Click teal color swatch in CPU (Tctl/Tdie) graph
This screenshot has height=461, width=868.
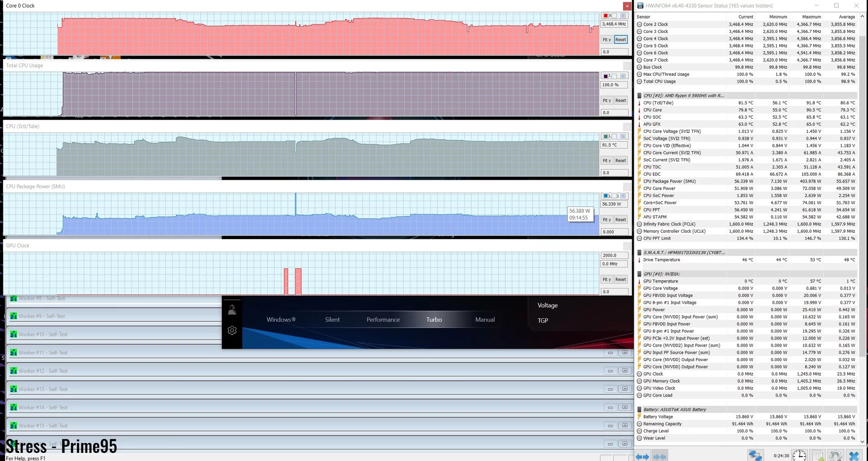(606, 136)
